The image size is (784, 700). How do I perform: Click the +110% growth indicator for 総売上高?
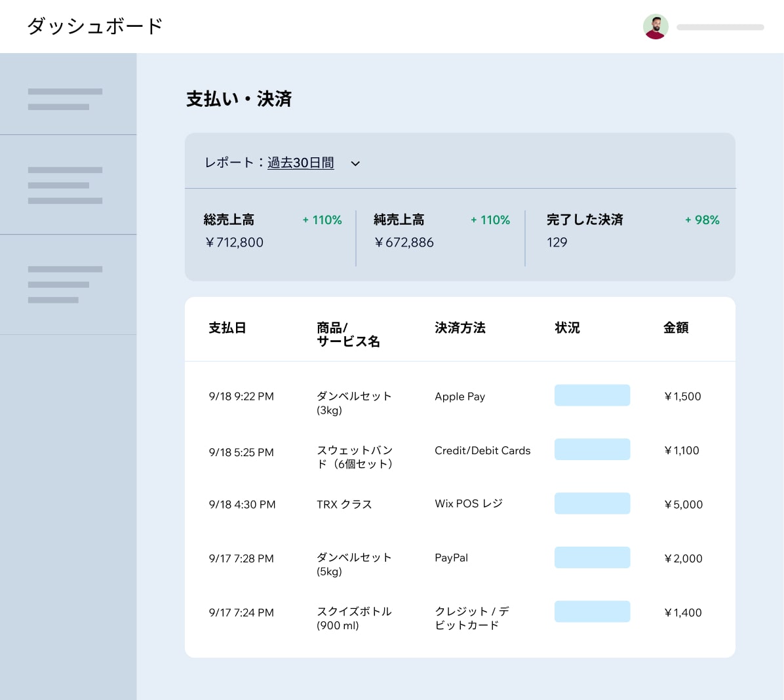322,220
